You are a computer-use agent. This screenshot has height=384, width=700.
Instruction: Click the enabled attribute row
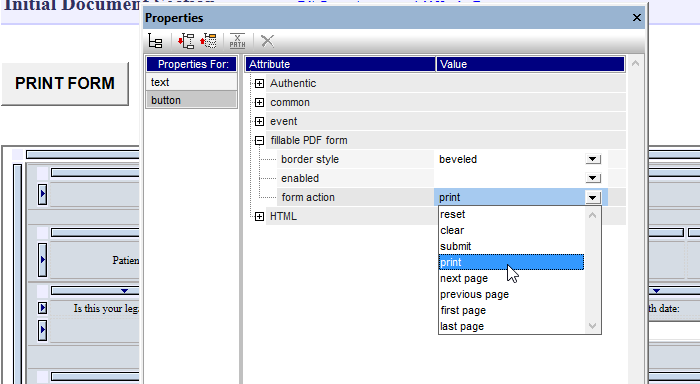(x=355, y=178)
